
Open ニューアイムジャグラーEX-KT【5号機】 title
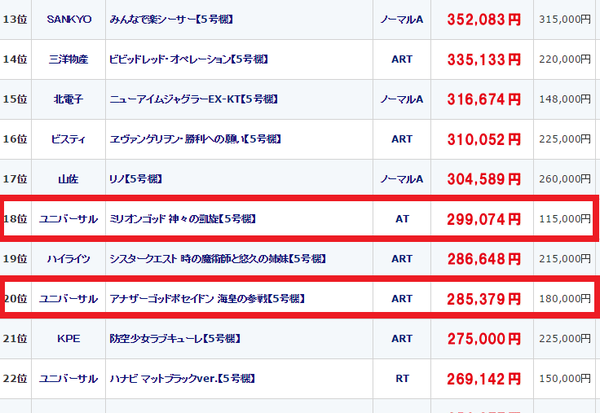[x=193, y=99]
